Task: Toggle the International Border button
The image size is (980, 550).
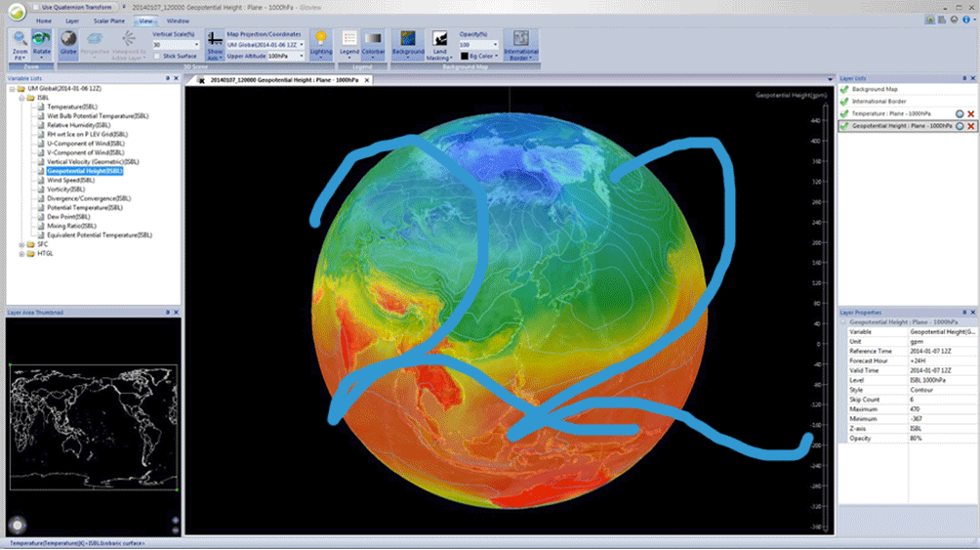Action: (x=521, y=45)
